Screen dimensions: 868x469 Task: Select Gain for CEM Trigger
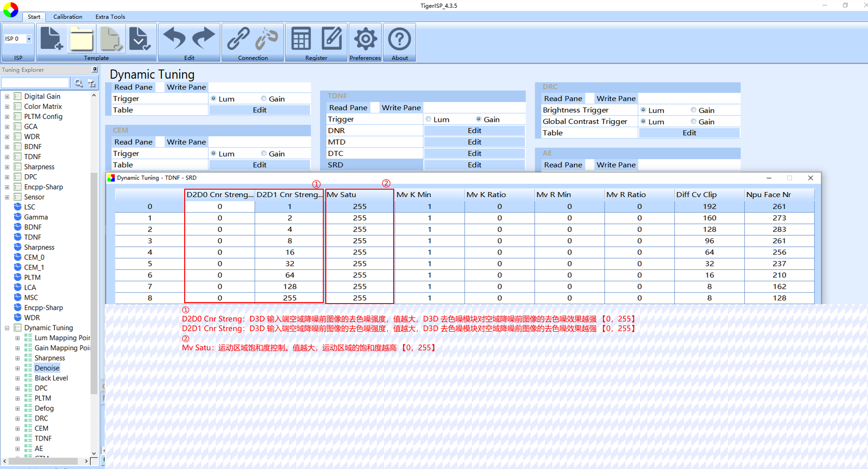[x=263, y=154]
